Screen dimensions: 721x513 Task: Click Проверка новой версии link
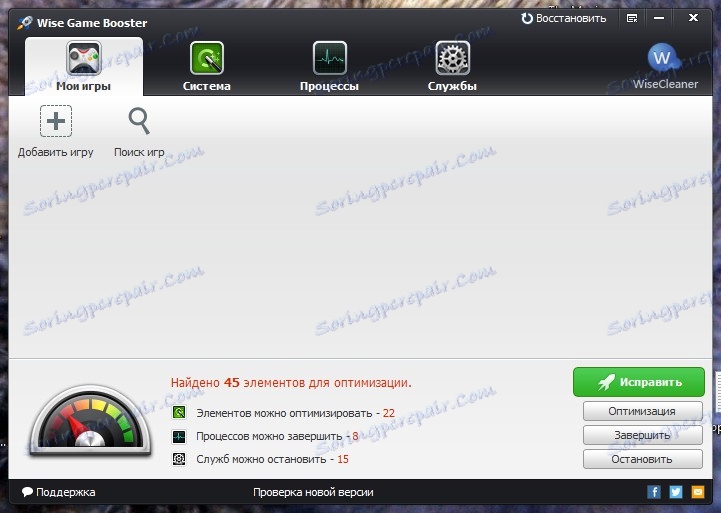[313, 492]
